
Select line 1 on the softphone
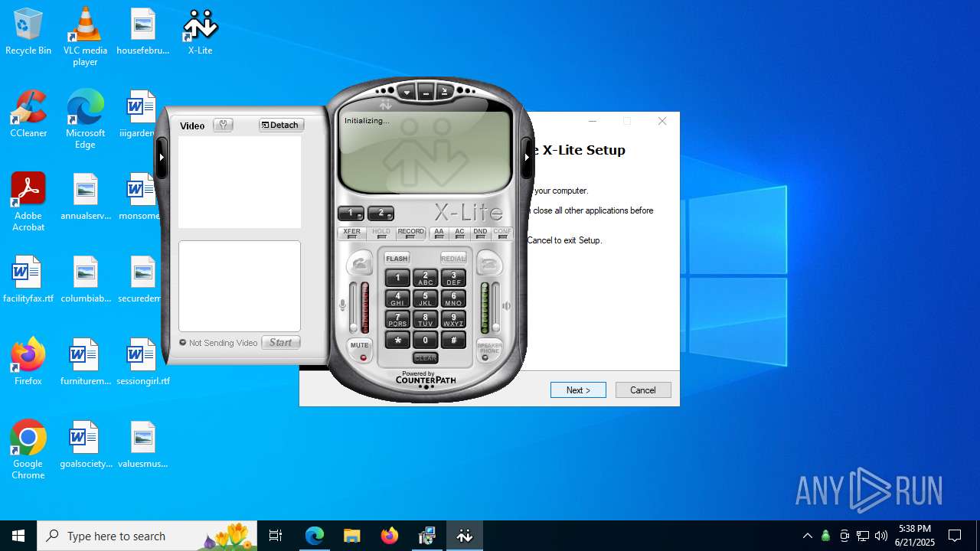coord(351,213)
